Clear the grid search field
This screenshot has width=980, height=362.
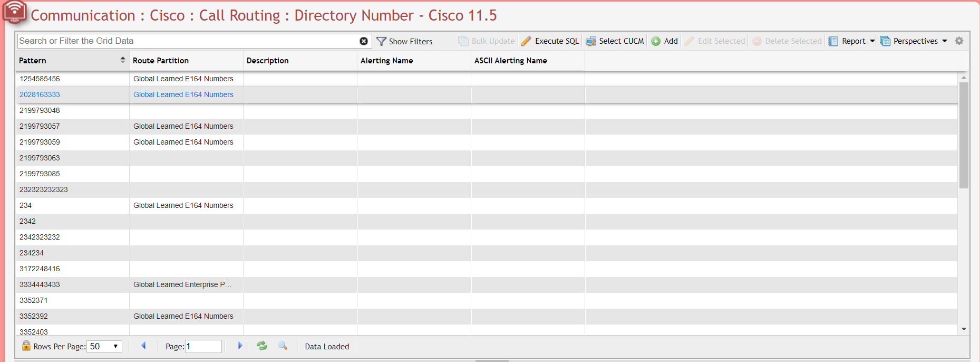(364, 41)
